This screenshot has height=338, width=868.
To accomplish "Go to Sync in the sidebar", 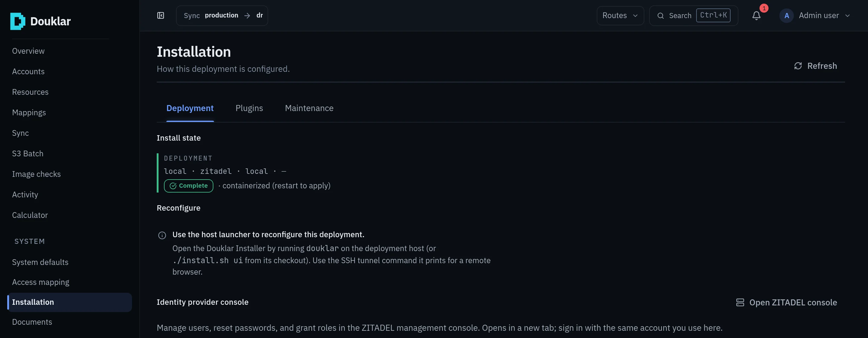I will point(20,133).
